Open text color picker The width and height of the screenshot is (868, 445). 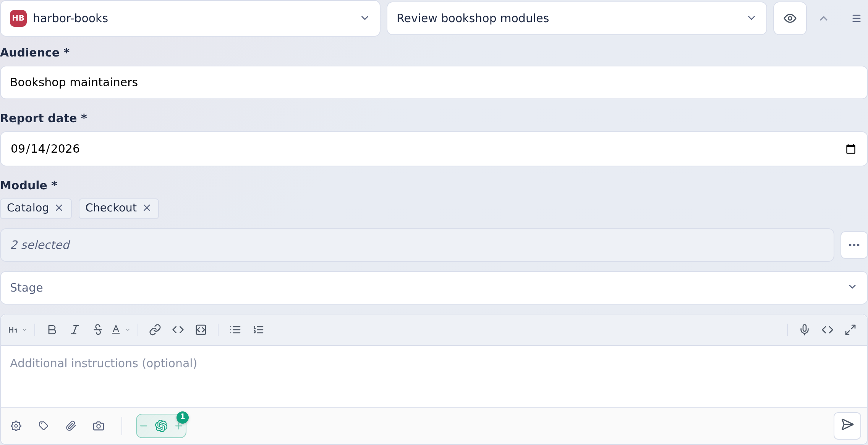[121, 330]
